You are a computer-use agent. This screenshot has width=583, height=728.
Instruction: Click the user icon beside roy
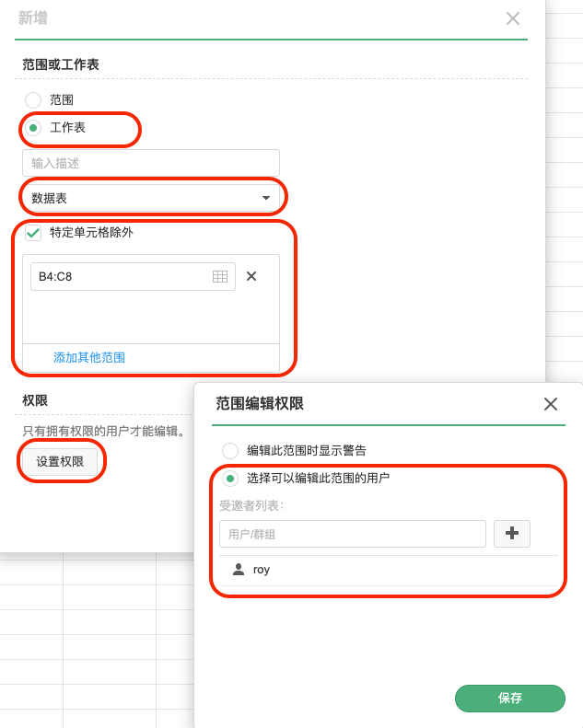click(x=239, y=569)
